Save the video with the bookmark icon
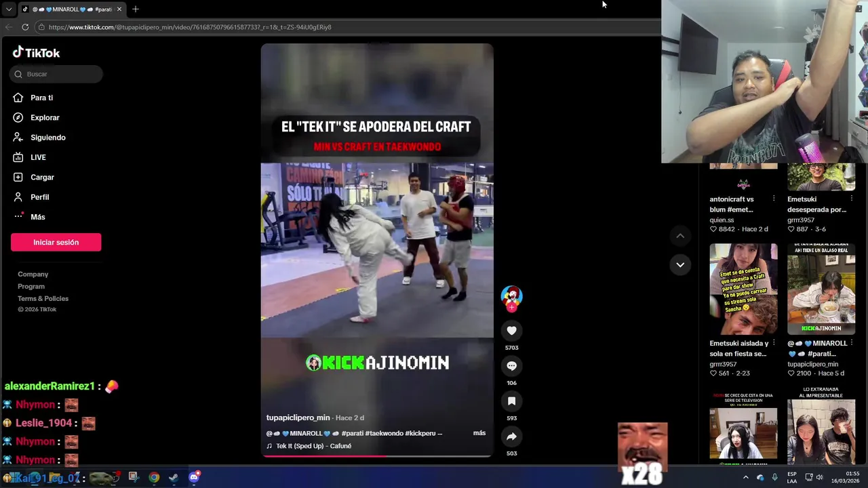Viewport: 868px width, 488px height. click(x=511, y=401)
